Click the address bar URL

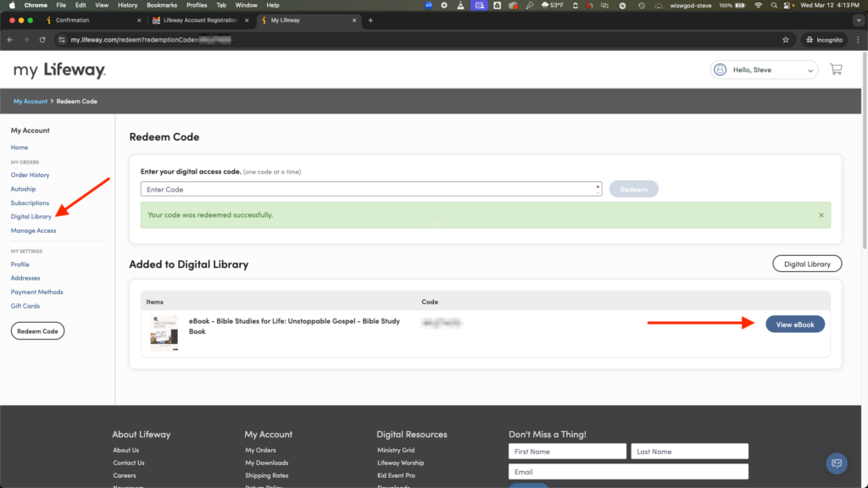[x=151, y=40]
